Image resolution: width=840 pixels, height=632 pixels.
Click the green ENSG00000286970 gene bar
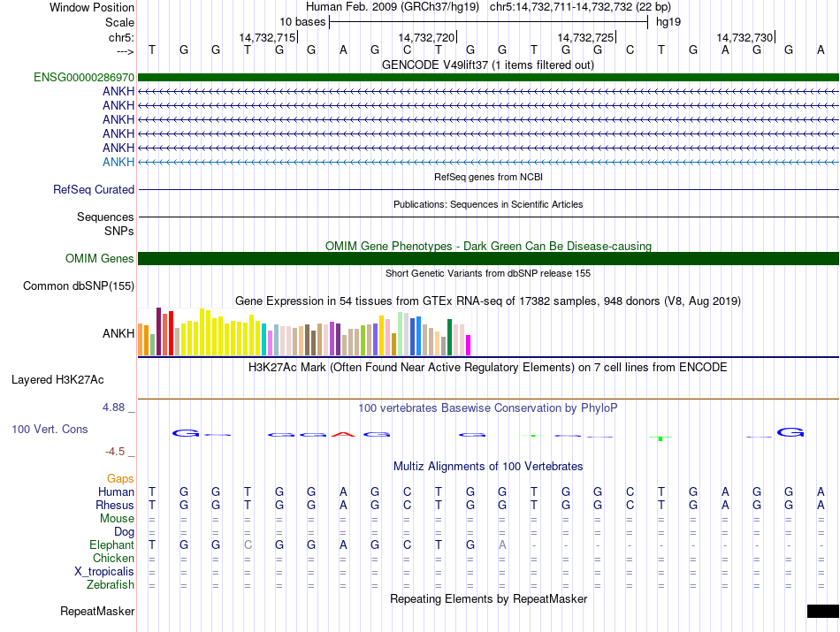[488, 78]
